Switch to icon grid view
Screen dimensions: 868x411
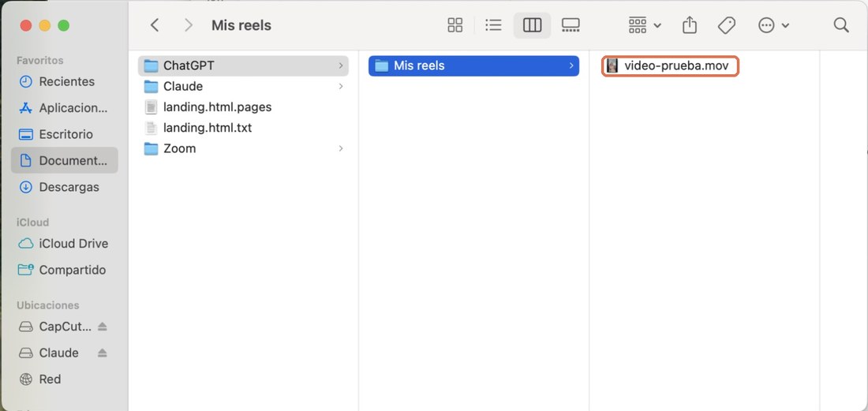click(455, 25)
